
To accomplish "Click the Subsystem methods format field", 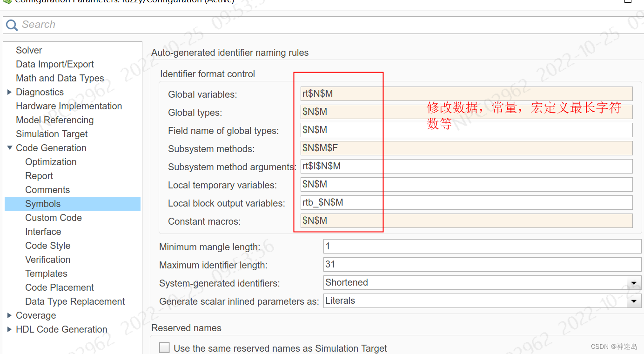I will [x=467, y=148].
